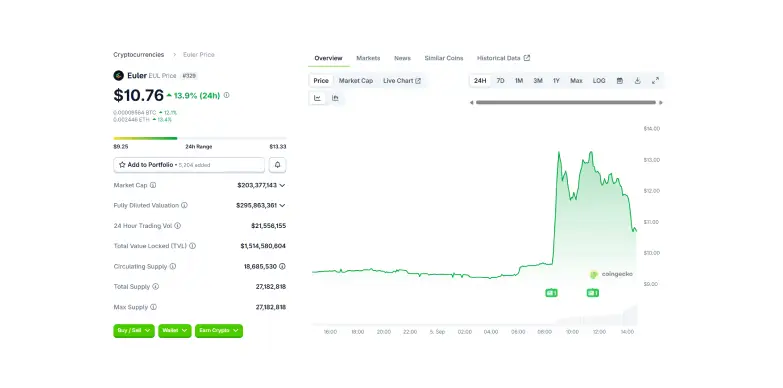783x388 pixels.
Task: Switch chart to Market Cap view
Action: coord(356,80)
